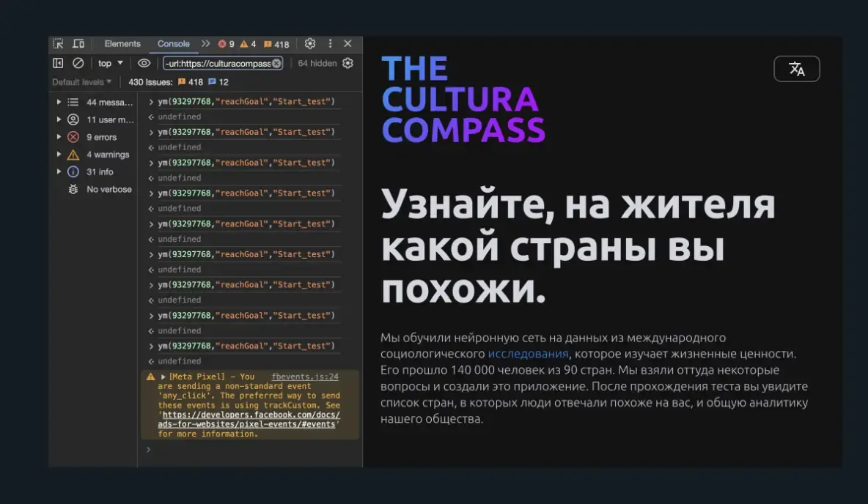Open DevTools settings gear
This screenshot has height=504, width=868.
tap(311, 44)
